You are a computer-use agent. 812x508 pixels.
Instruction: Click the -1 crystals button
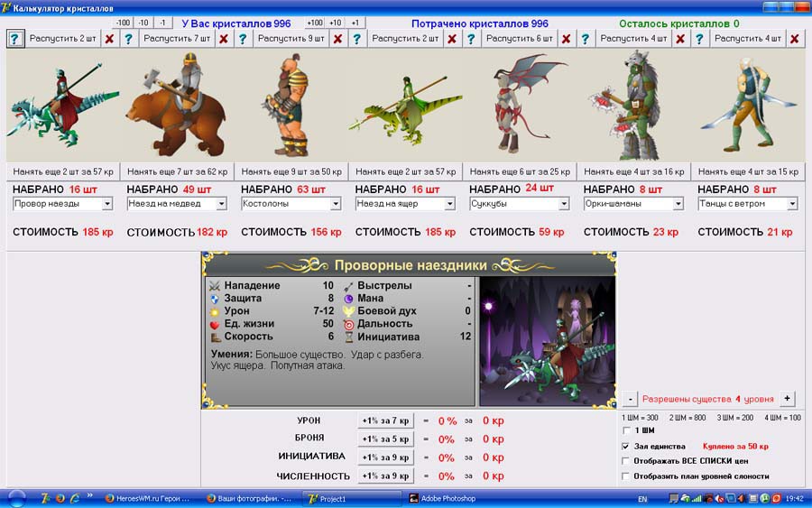tap(162, 23)
